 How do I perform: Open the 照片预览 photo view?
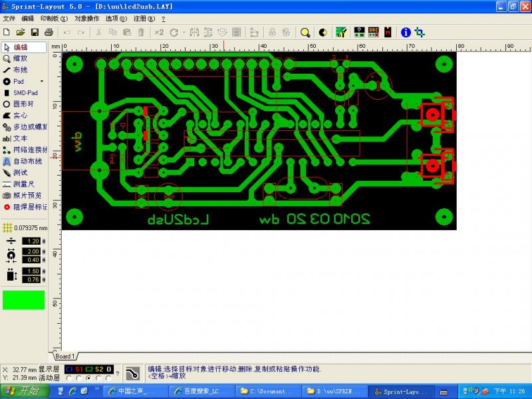pyautogui.click(x=25, y=194)
